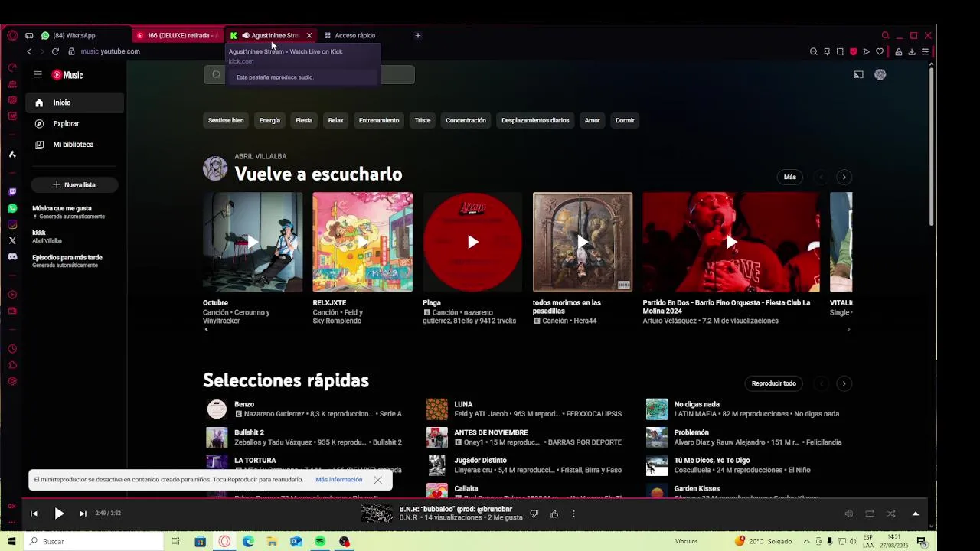Select the Dormir mood chip

[625, 120]
